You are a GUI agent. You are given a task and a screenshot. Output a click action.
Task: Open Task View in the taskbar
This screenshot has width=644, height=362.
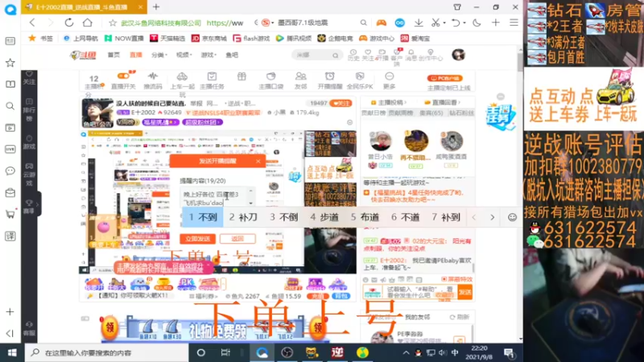tap(225, 352)
